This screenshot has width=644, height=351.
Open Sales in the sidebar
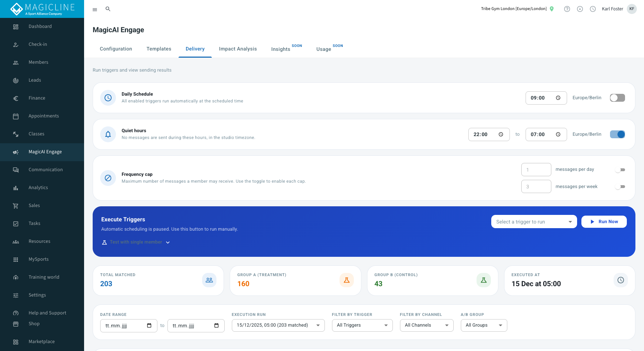click(42, 206)
